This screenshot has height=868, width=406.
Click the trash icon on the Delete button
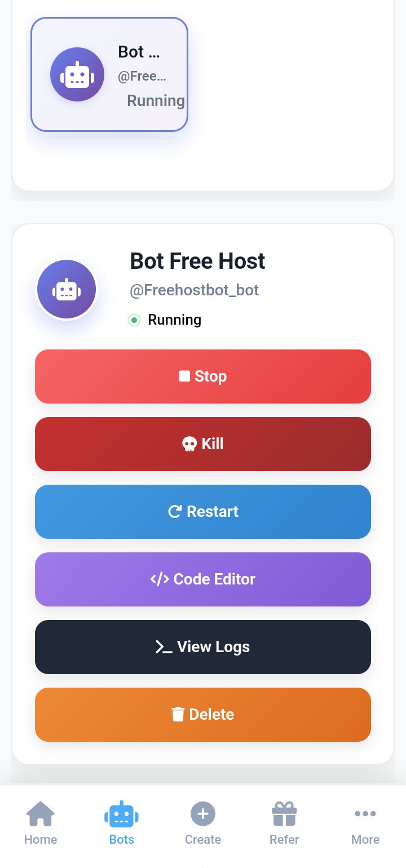point(178,715)
